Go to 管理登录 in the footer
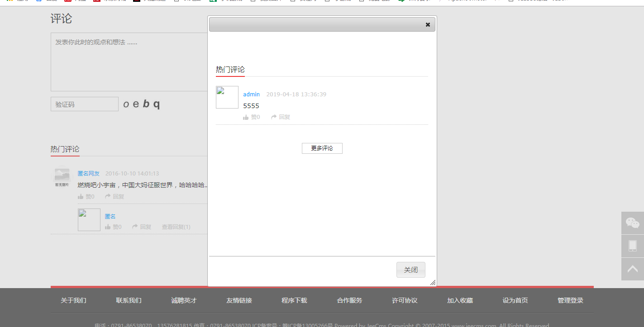Image resolution: width=644 pixels, height=327 pixels. click(571, 300)
